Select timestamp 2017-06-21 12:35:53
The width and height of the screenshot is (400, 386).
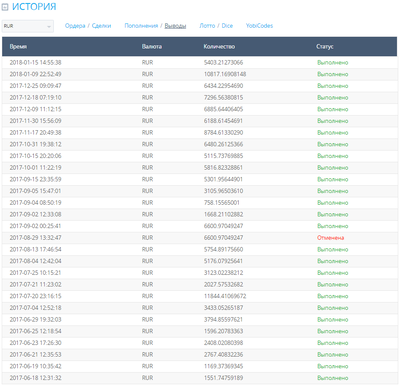click(35, 355)
